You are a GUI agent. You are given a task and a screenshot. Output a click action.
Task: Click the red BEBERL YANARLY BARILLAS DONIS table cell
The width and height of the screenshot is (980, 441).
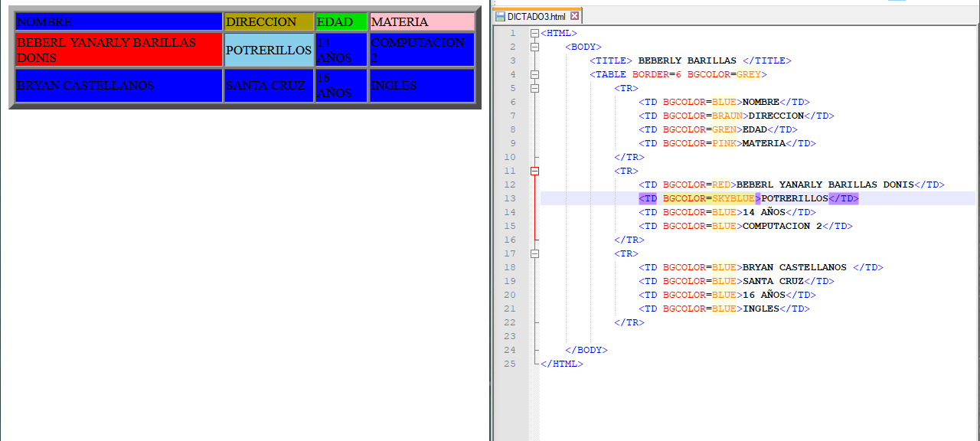click(119, 50)
